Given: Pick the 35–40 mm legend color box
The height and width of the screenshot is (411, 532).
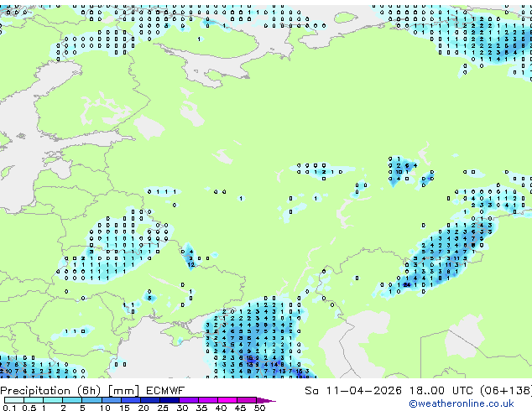Looking at the screenshot, I should pyautogui.click(x=207, y=400).
